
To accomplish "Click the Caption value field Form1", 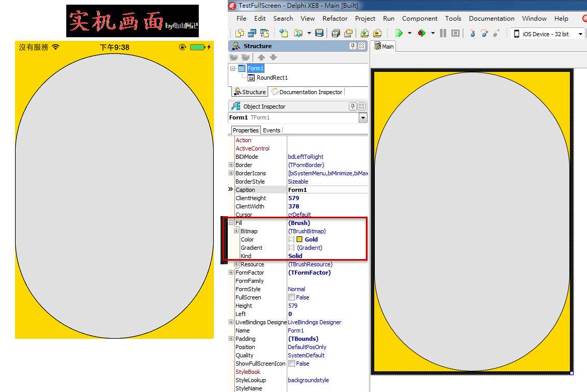I will point(327,190).
